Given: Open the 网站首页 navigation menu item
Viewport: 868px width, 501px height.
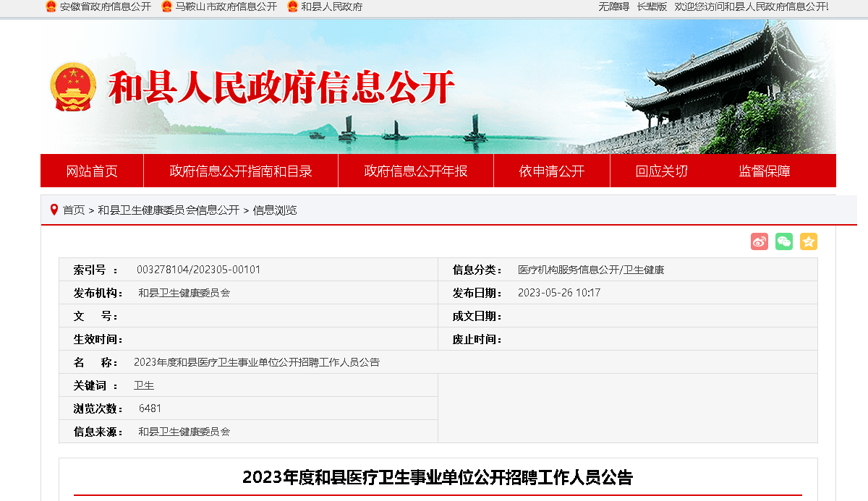Looking at the screenshot, I should [x=92, y=171].
